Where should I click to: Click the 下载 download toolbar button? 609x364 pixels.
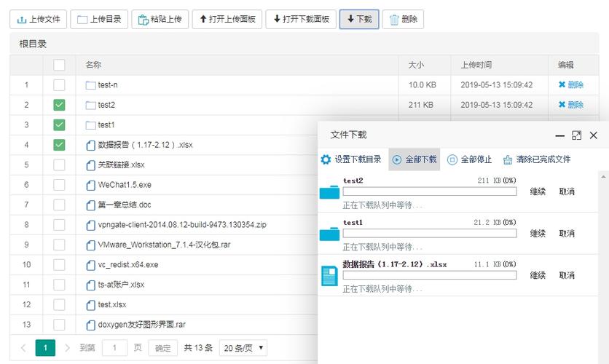(x=359, y=20)
